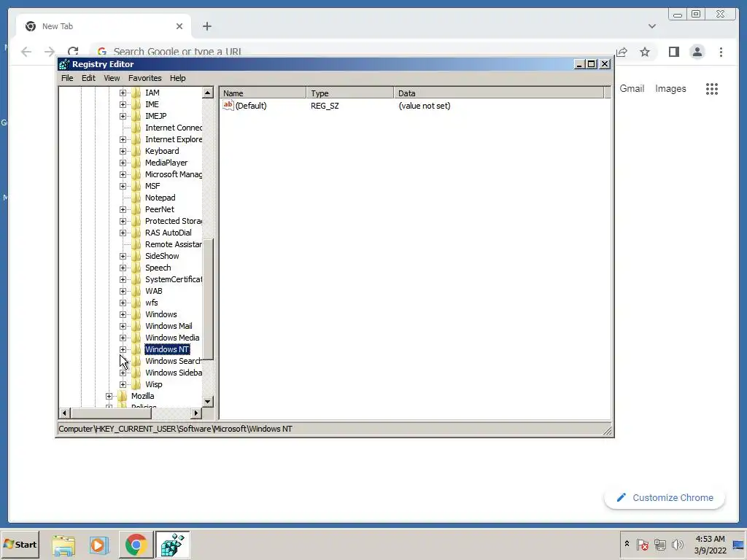This screenshot has height=560, width=747.
Task: Expand the Windows Mail key node
Action: pos(123,326)
